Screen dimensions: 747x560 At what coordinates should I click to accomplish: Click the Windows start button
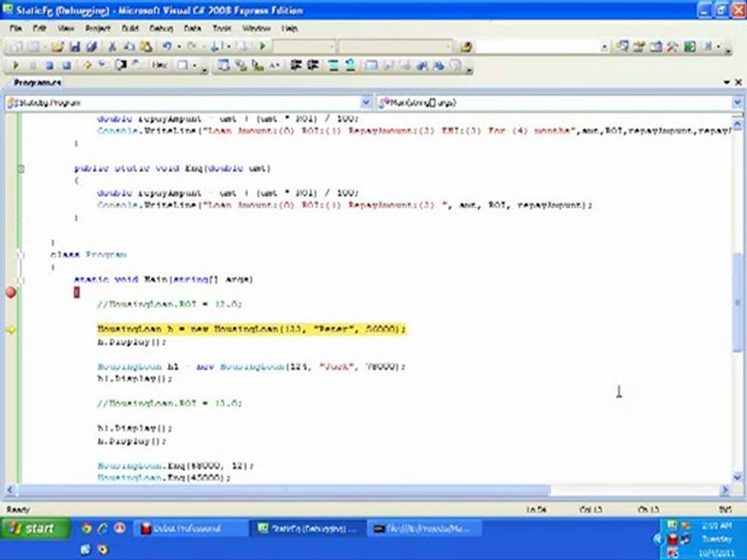click(35, 528)
